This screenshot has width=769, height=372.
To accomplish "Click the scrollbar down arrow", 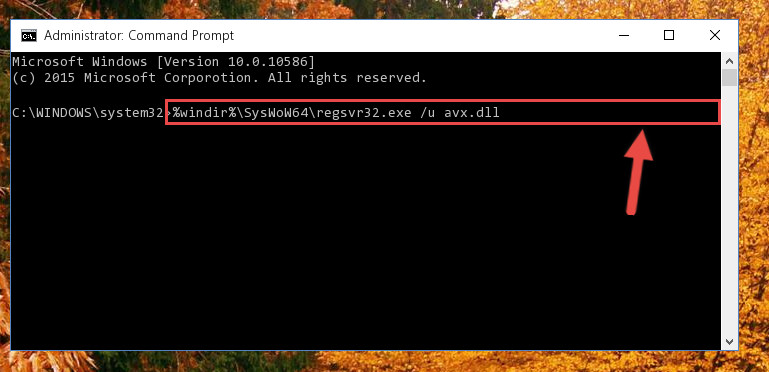I will [729, 341].
